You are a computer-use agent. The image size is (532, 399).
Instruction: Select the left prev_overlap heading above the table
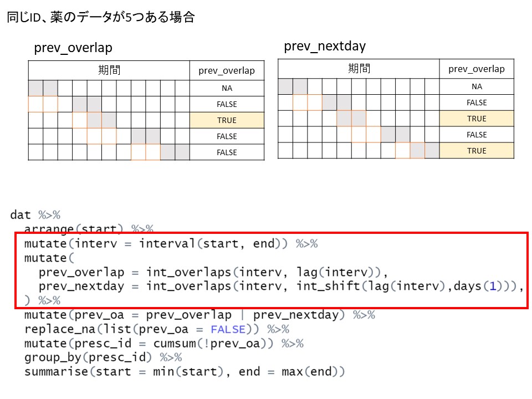point(73,48)
